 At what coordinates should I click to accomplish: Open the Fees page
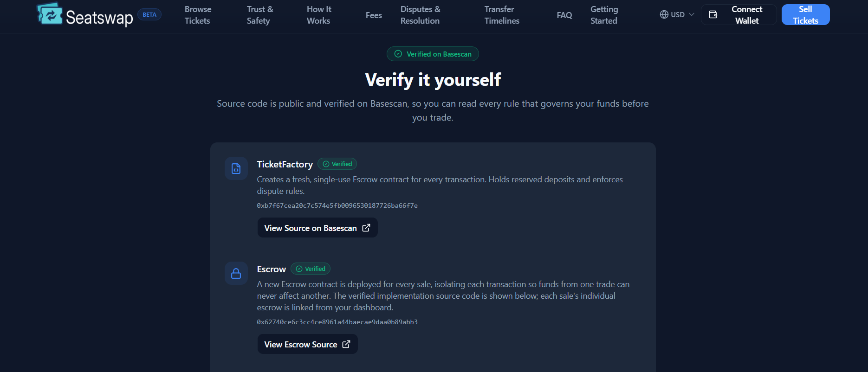tap(374, 15)
